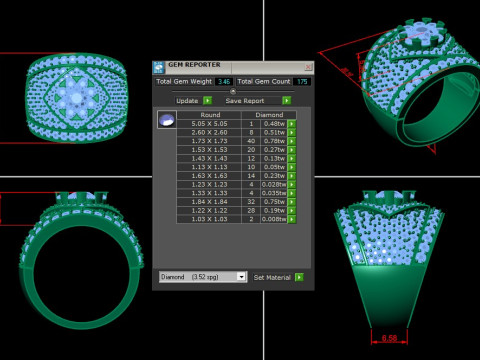Select the 1.13 X 1.13 size cell
The height and width of the screenshot is (360, 480).
[209, 167]
